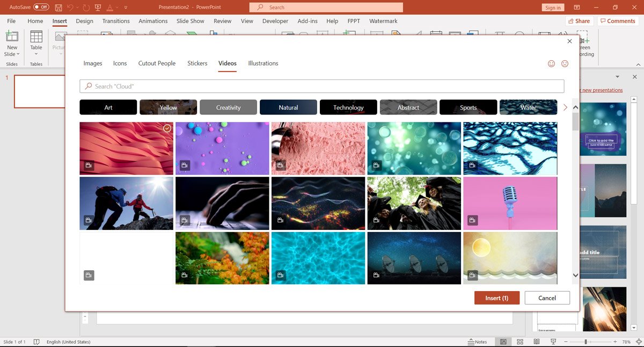Open Customize Quick Access Toolbar dropdown
This screenshot has height=347, width=644.
[126, 8]
